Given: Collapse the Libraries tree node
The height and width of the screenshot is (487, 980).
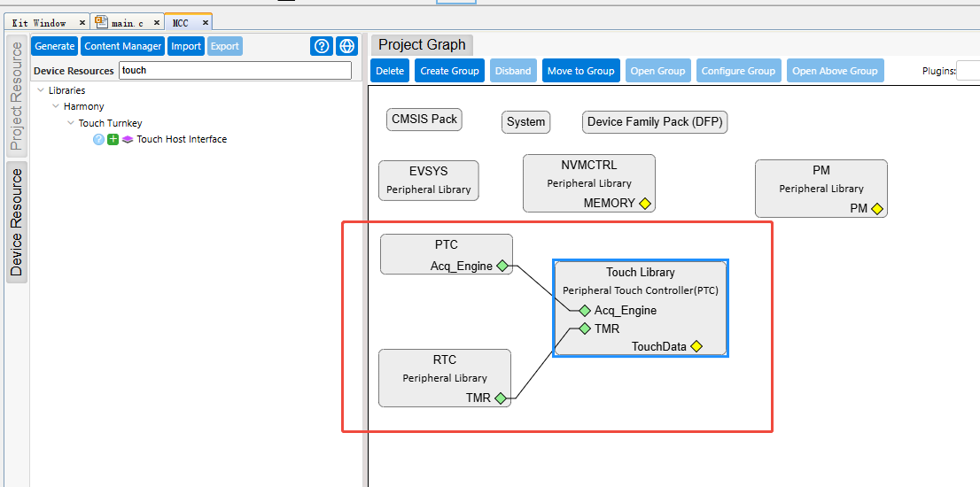Looking at the screenshot, I should [x=42, y=90].
